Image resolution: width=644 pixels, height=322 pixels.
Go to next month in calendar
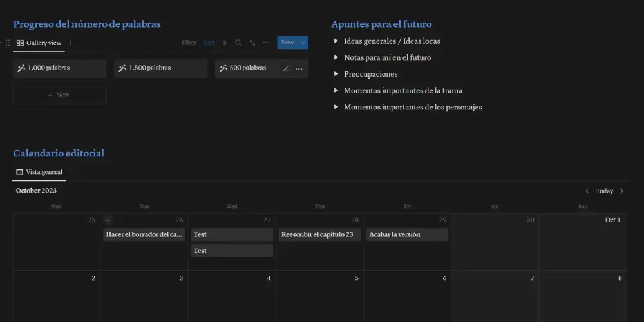(621, 191)
